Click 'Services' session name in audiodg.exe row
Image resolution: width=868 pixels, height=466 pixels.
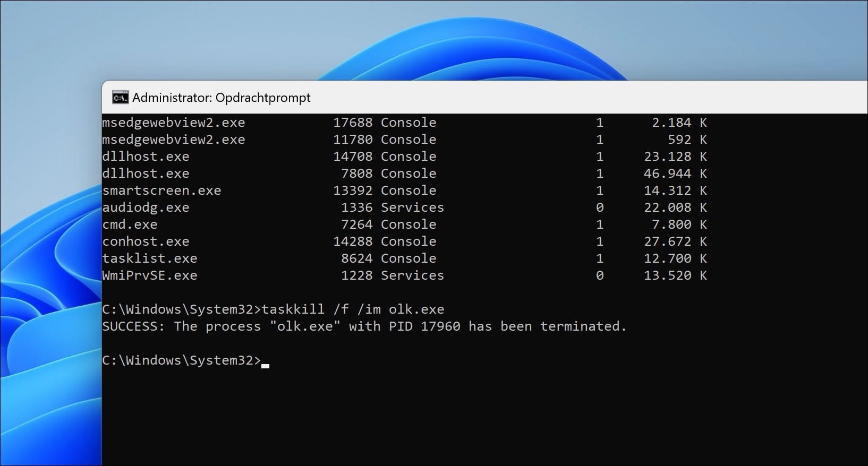tap(412, 208)
